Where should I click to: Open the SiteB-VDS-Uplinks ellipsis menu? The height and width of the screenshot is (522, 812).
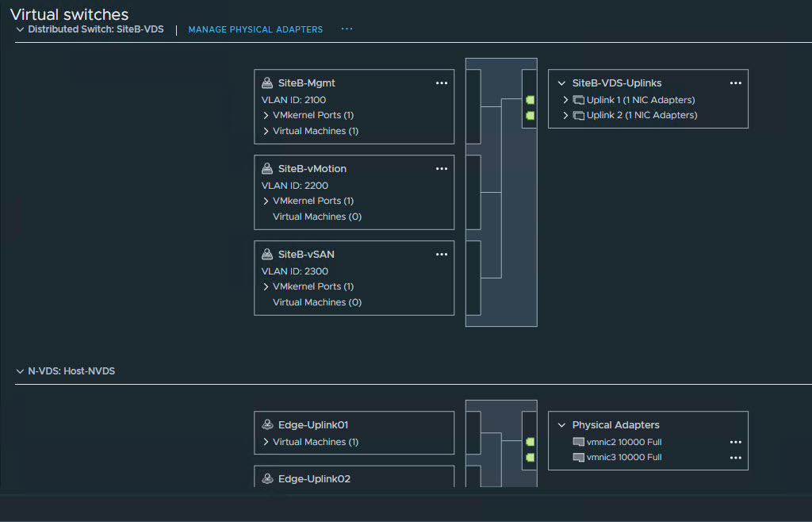(735, 83)
